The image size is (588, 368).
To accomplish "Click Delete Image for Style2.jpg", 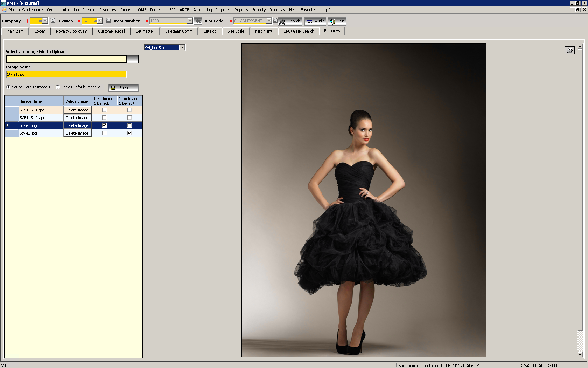I will (x=77, y=133).
